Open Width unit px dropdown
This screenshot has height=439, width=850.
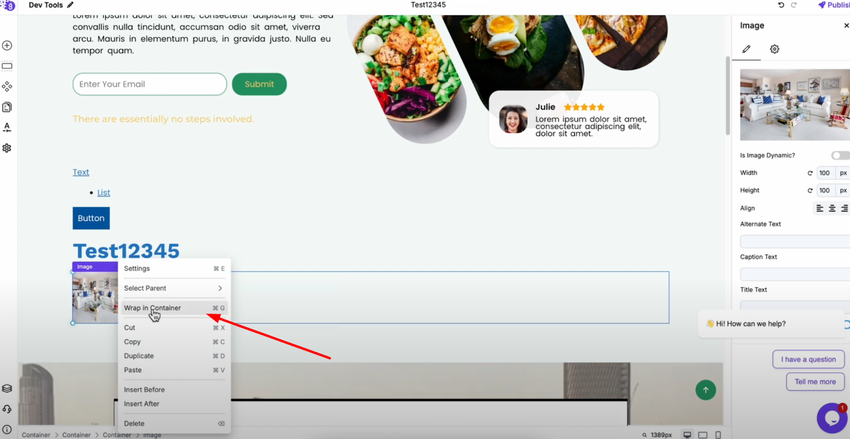tap(843, 173)
